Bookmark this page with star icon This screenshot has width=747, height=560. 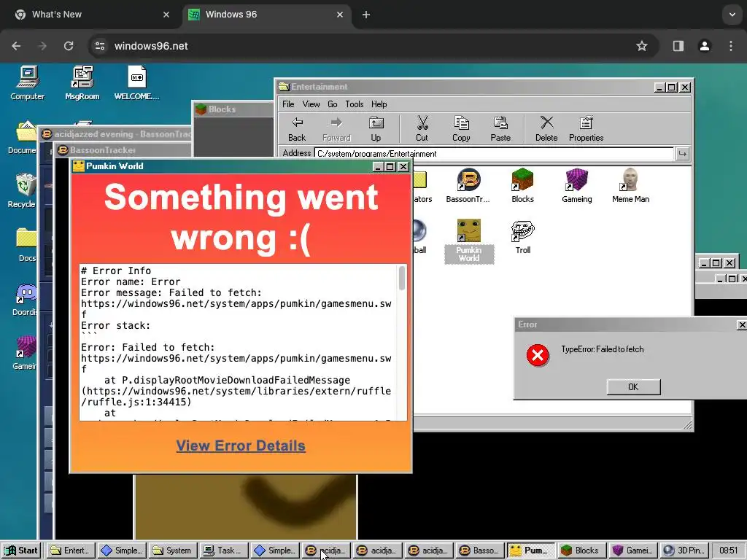[642, 46]
